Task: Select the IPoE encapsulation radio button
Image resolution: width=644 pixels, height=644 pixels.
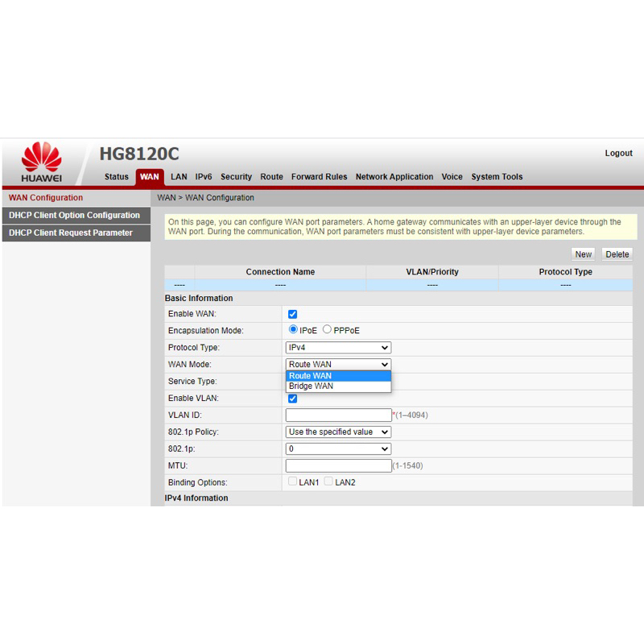Action: point(294,330)
